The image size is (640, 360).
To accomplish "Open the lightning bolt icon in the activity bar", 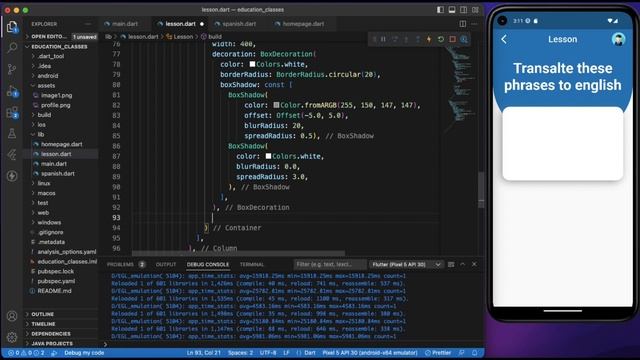I will point(12,176).
